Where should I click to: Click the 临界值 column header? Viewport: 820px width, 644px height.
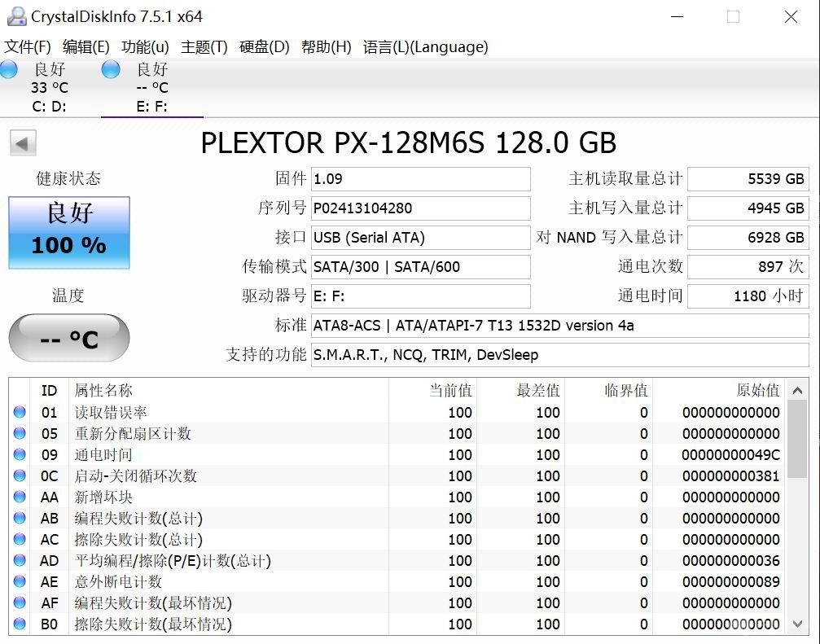[x=608, y=391]
